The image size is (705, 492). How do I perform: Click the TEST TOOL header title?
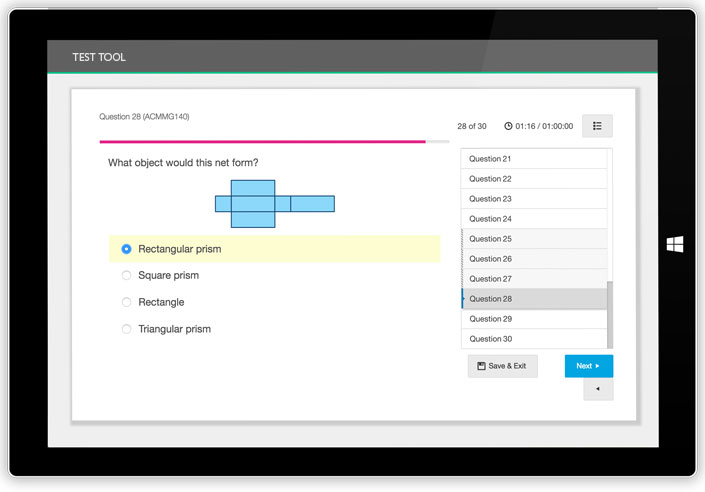coord(99,57)
